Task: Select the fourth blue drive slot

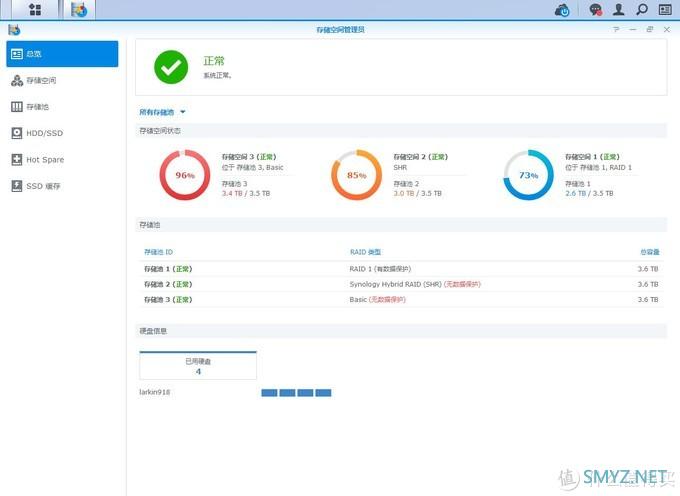Action: pyautogui.click(x=323, y=393)
